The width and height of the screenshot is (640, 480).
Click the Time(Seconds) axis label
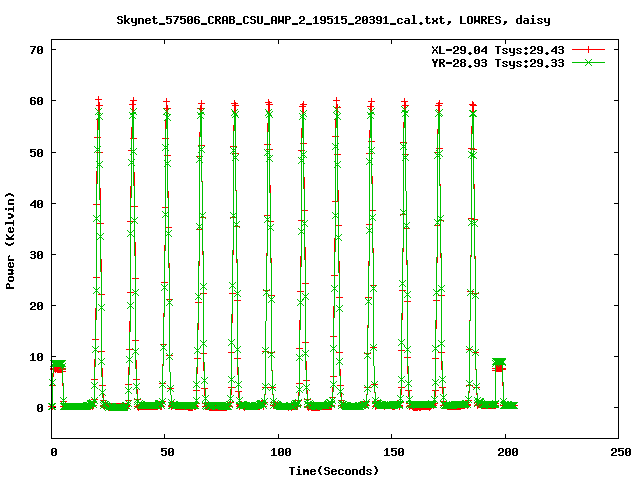(334, 471)
